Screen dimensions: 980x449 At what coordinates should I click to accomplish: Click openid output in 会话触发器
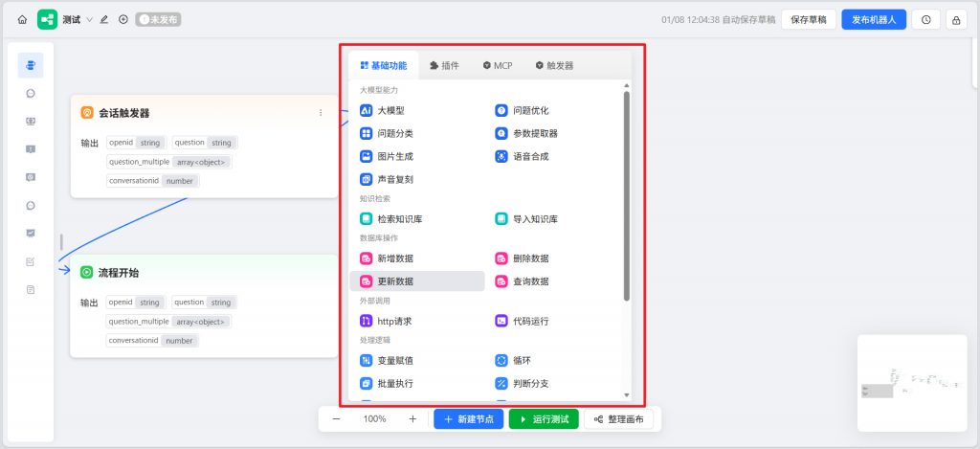(136, 143)
